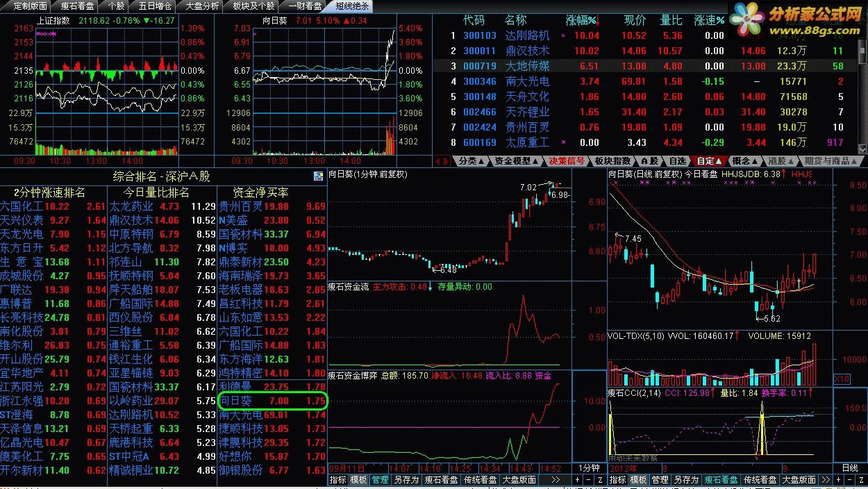Viewport: 868px width, 489px height.
Task: Click 贵州百灵 in 资金净买率 list
Action: pos(240,206)
